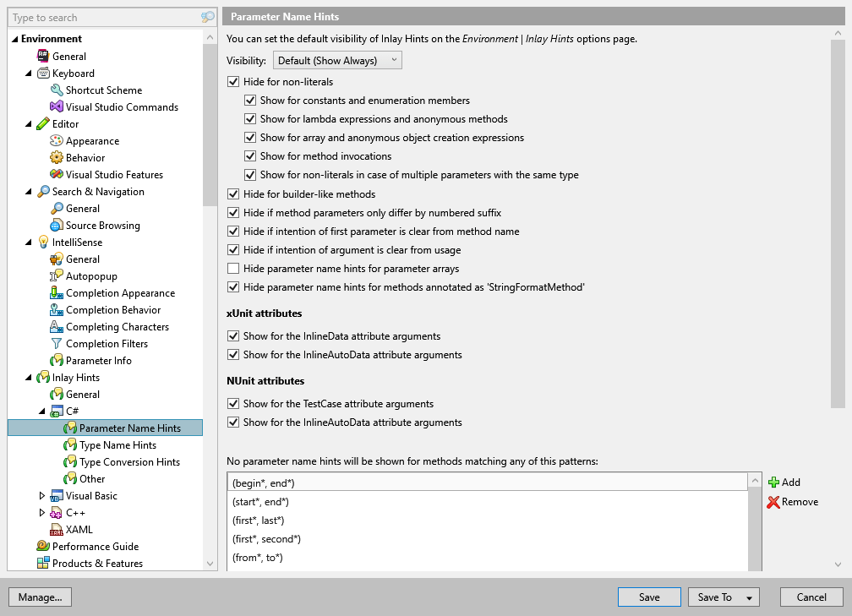Click the Appearance palette icon
852x616 pixels.
[x=57, y=140]
